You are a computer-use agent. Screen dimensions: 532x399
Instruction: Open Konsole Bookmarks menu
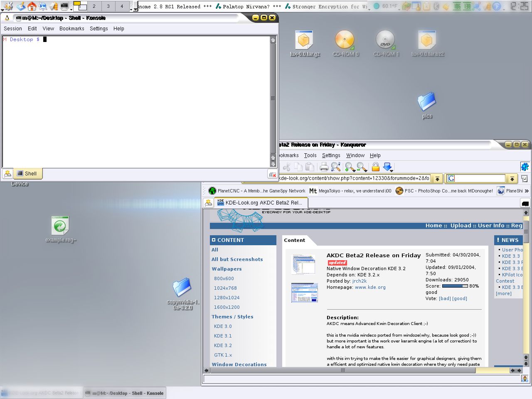[x=72, y=29]
